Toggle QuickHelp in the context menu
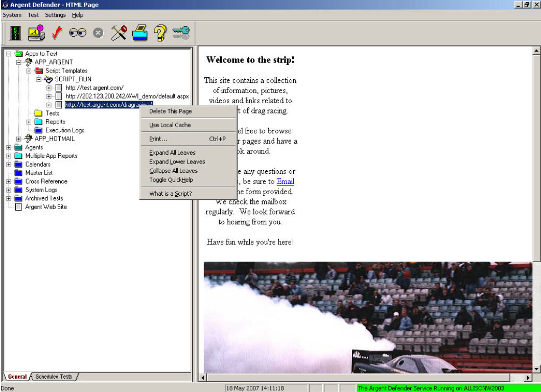The image size is (541, 392). tap(171, 180)
